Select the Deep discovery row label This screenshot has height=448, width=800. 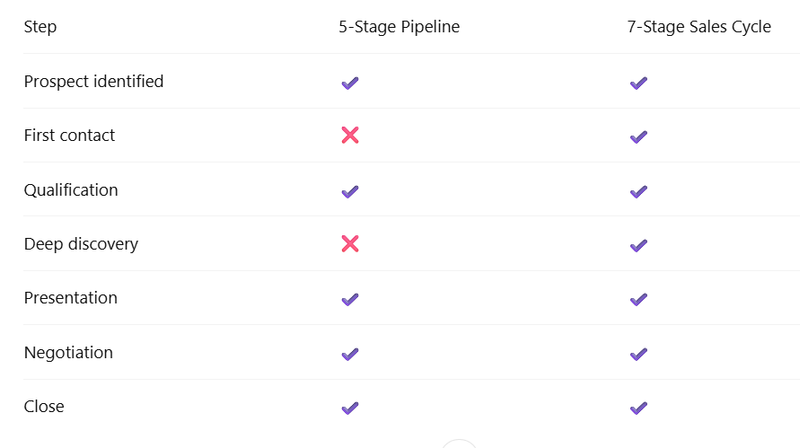(x=81, y=244)
